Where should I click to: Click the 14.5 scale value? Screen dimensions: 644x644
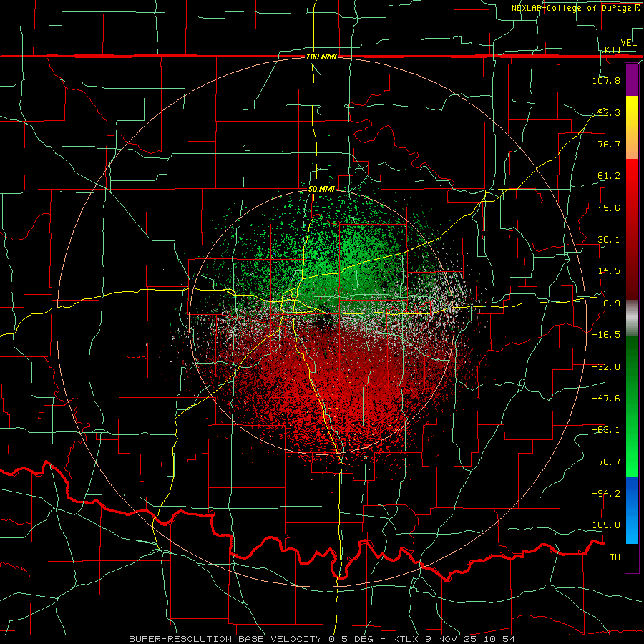coord(609,271)
